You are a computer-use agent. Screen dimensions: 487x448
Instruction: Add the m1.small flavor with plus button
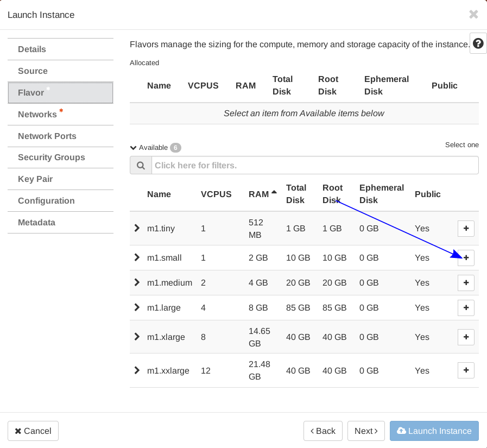466,258
